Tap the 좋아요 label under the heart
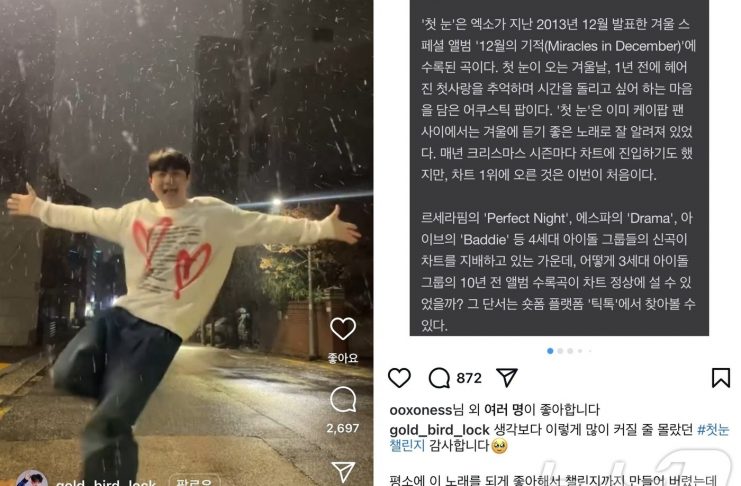 coord(343,358)
